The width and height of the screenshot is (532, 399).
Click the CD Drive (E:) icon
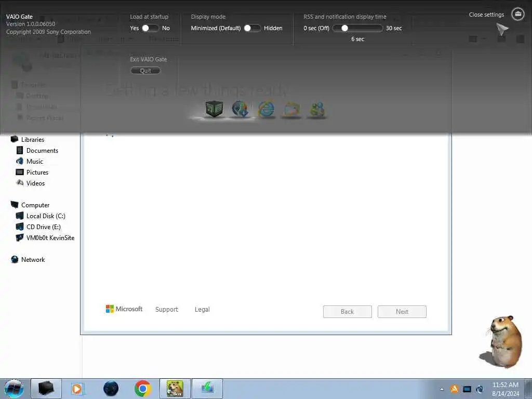pos(20,227)
